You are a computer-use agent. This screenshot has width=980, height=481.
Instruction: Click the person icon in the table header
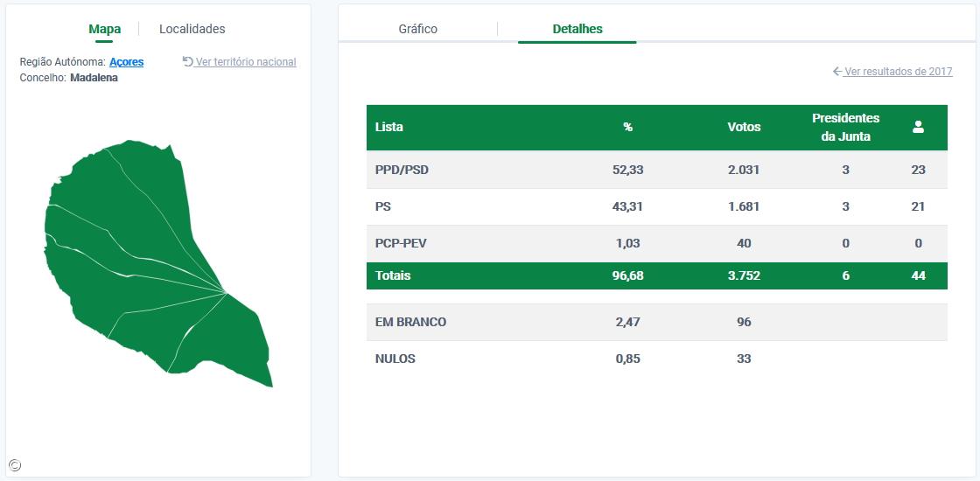click(x=918, y=127)
